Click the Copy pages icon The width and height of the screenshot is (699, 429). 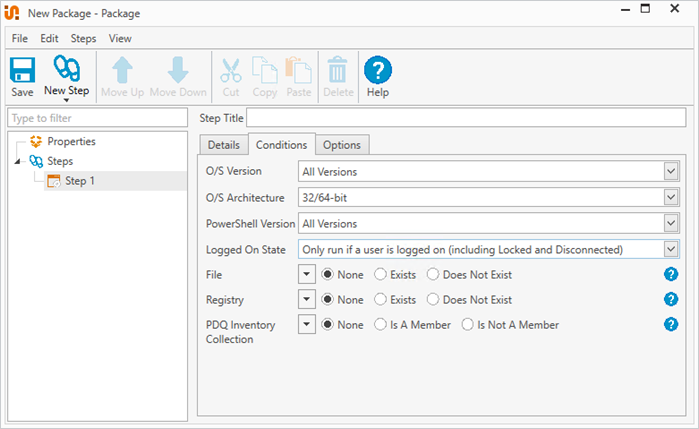pyautogui.click(x=265, y=70)
